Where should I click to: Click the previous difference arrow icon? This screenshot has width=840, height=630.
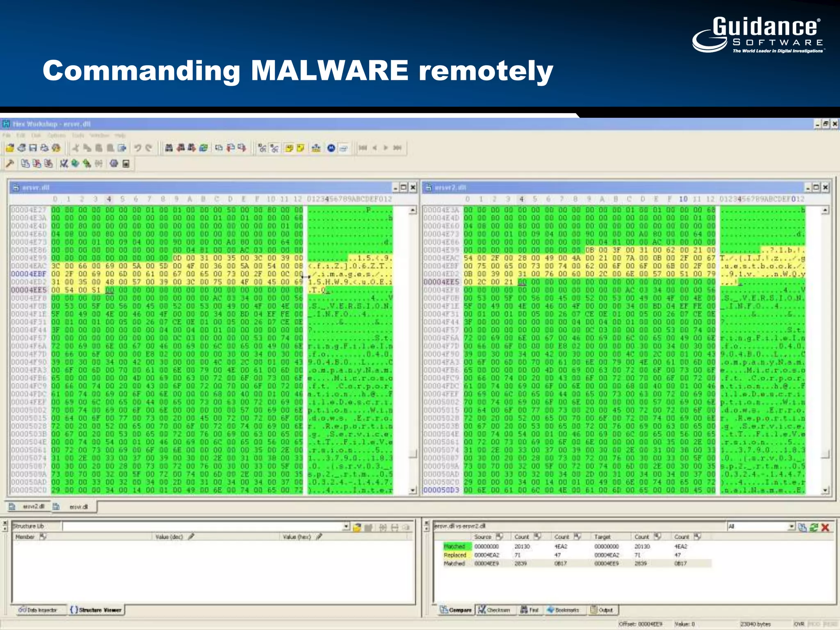374,148
